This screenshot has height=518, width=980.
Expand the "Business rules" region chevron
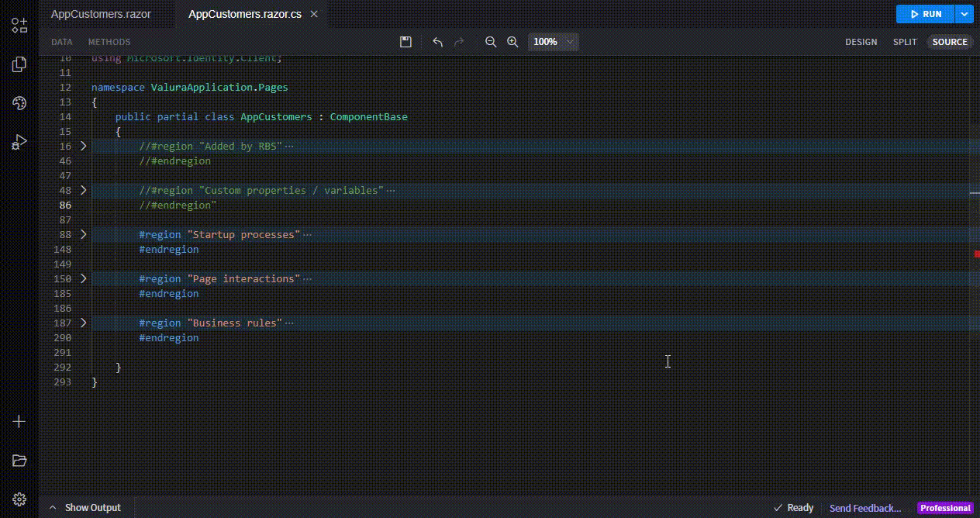coord(84,323)
